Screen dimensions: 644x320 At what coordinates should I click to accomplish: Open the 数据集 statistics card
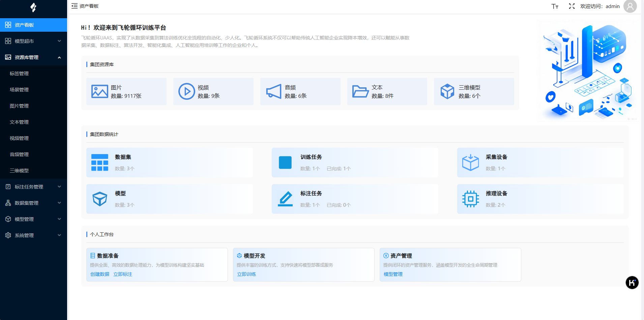[x=170, y=163]
